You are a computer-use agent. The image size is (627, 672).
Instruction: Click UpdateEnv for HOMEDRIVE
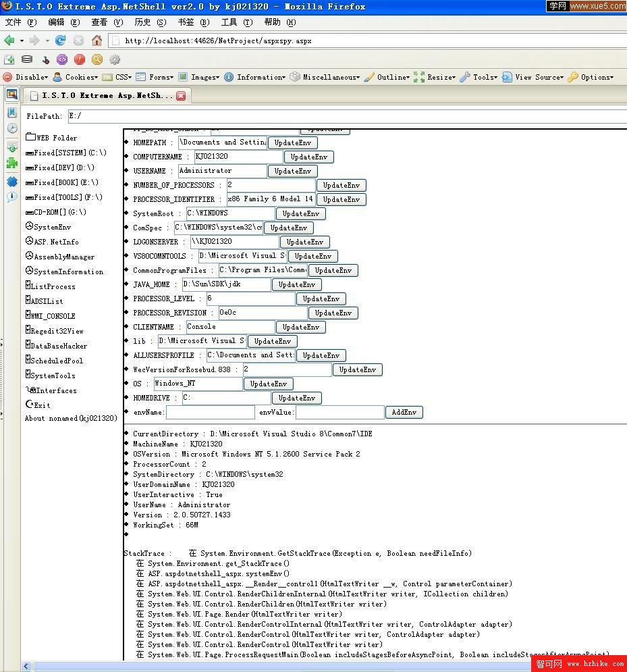tap(297, 398)
